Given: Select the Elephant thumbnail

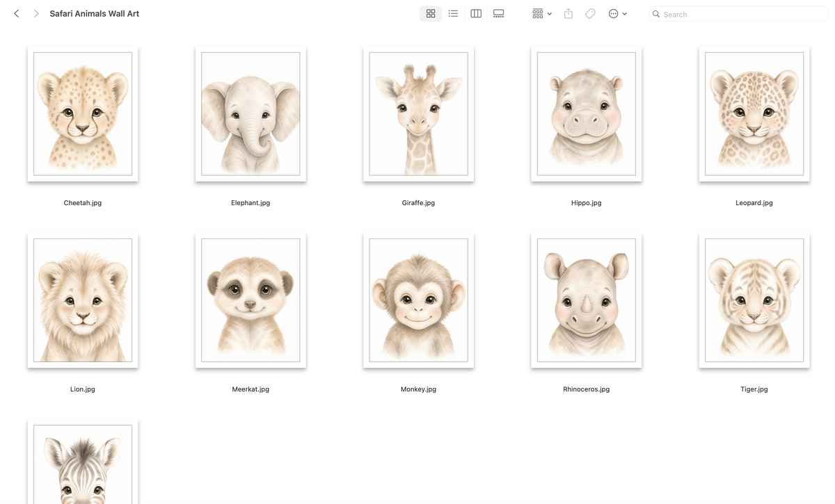Looking at the screenshot, I should pyautogui.click(x=250, y=114).
